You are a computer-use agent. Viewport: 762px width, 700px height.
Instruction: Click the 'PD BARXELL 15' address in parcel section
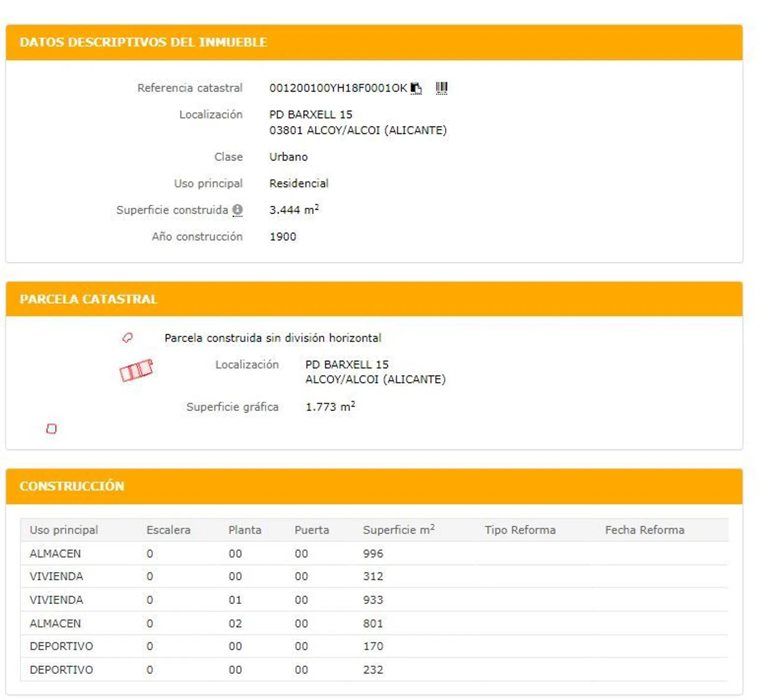347,364
